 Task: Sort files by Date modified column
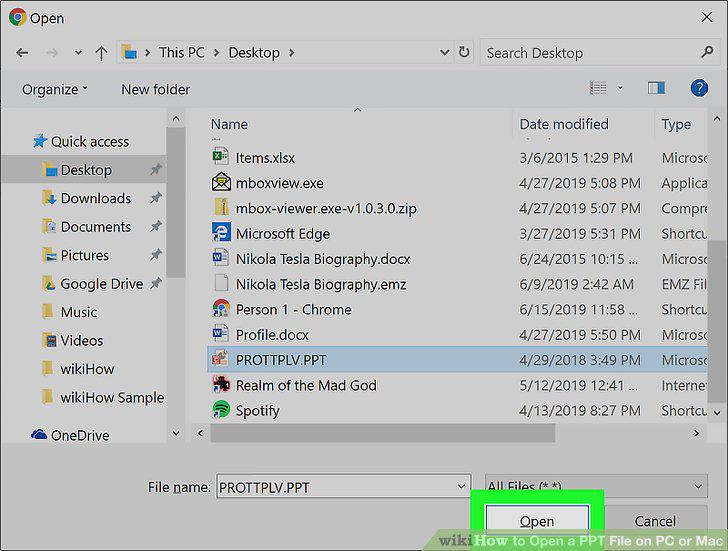pyautogui.click(x=564, y=124)
